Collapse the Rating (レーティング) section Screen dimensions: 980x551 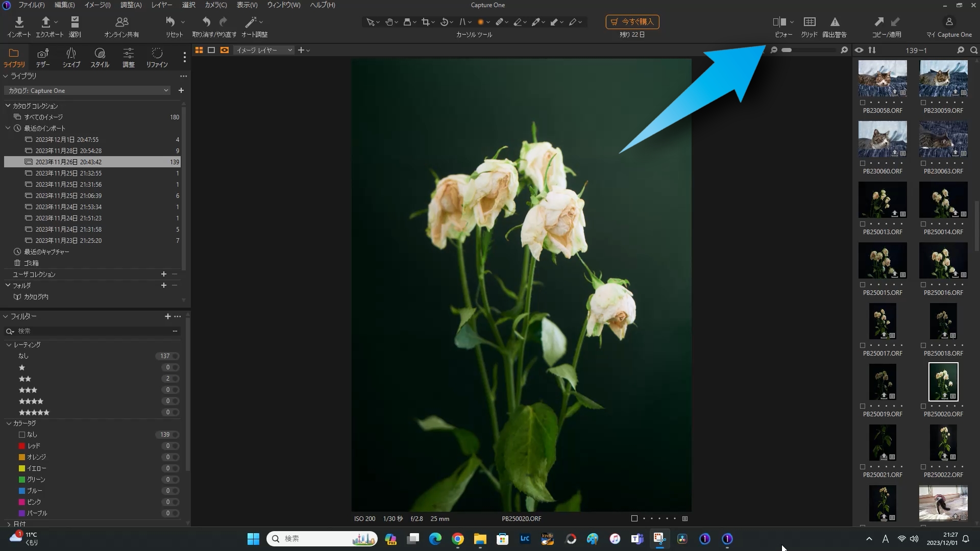click(x=9, y=345)
